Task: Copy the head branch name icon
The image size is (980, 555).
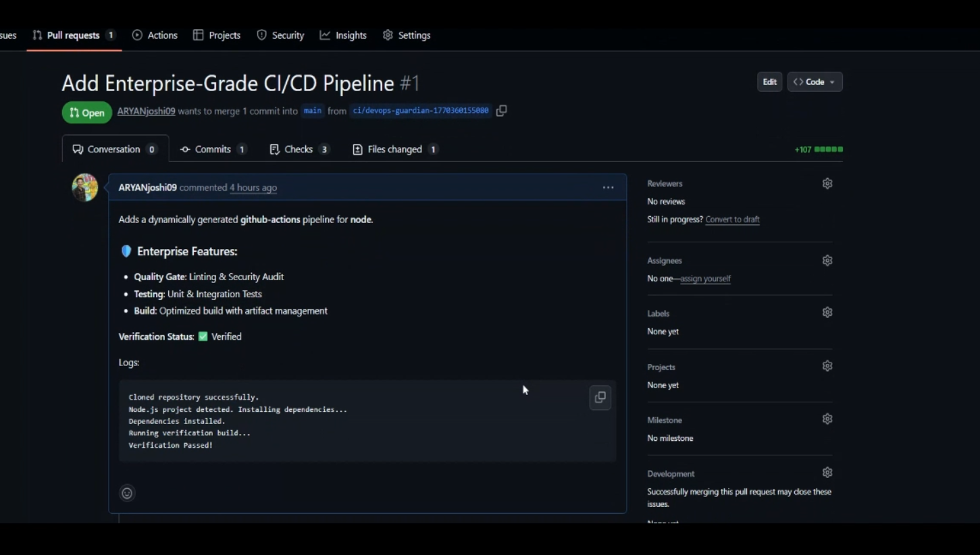Action: click(501, 111)
